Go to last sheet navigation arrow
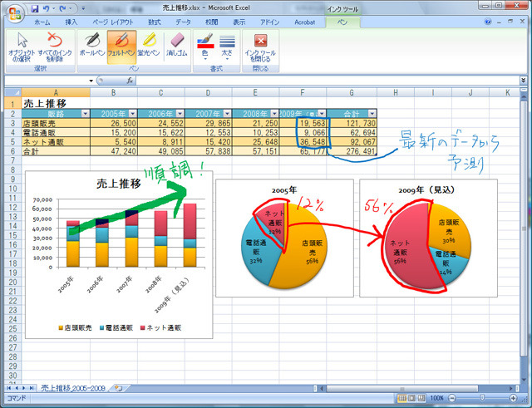The image size is (532, 408). point(32,388)
